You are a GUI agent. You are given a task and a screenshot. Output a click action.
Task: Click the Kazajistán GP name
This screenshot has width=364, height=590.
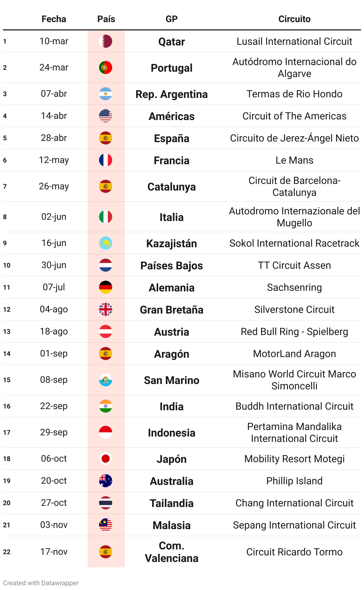tap(172, 243)
